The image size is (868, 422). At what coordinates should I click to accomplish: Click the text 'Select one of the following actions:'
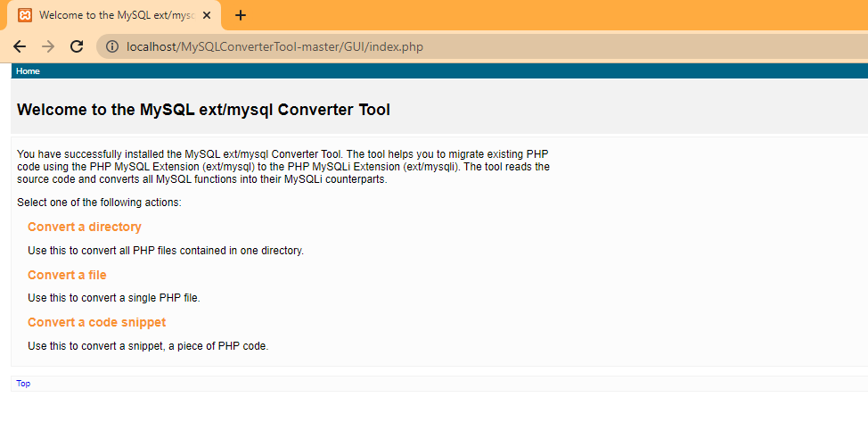99,203
